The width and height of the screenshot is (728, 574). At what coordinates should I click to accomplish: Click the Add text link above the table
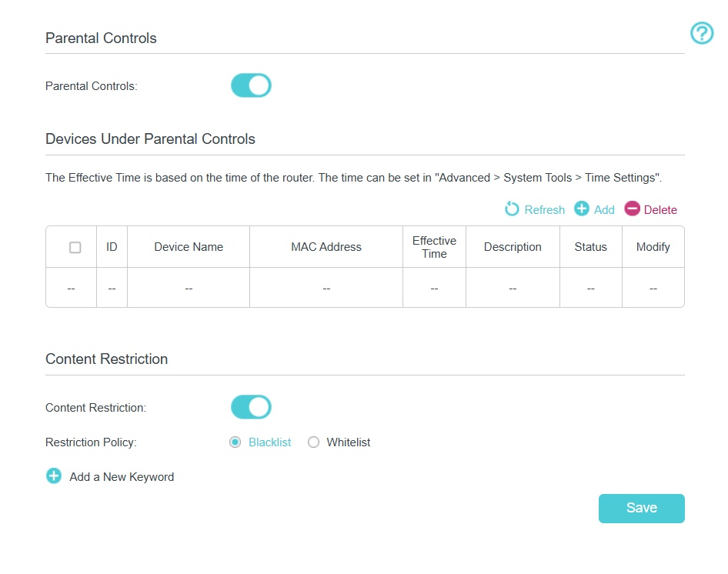click(x=604, y=210)
